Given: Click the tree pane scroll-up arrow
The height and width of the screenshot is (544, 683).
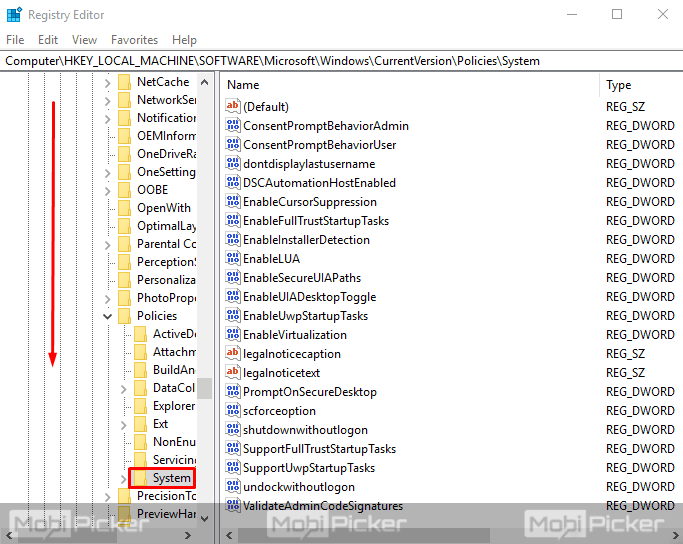Looking at the screenshot, I should point(204,82).
